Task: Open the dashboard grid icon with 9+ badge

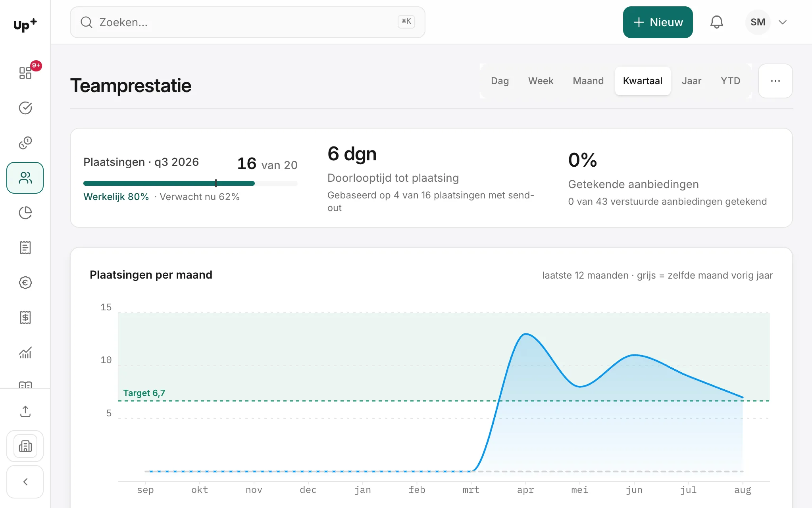Action: (x=25, y=73)
